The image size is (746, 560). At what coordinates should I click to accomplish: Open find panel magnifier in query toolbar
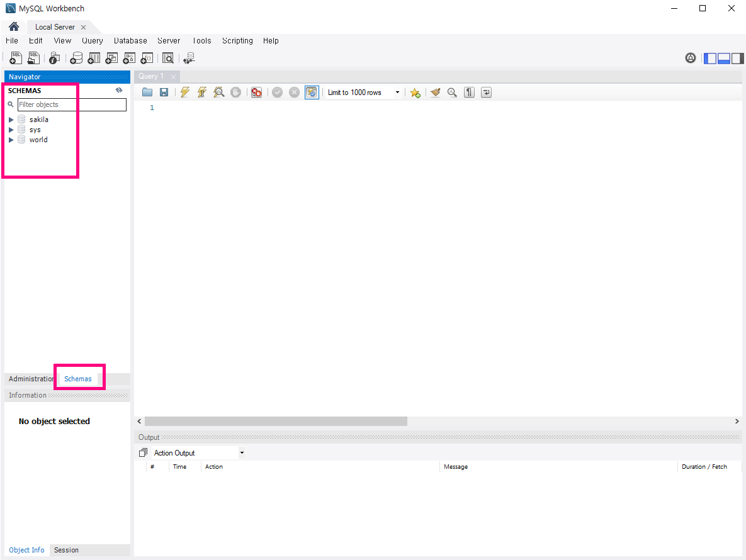452,92
